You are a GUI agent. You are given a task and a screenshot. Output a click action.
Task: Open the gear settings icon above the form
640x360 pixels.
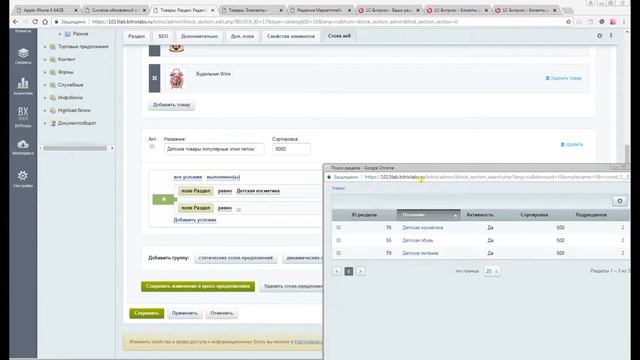600,36
